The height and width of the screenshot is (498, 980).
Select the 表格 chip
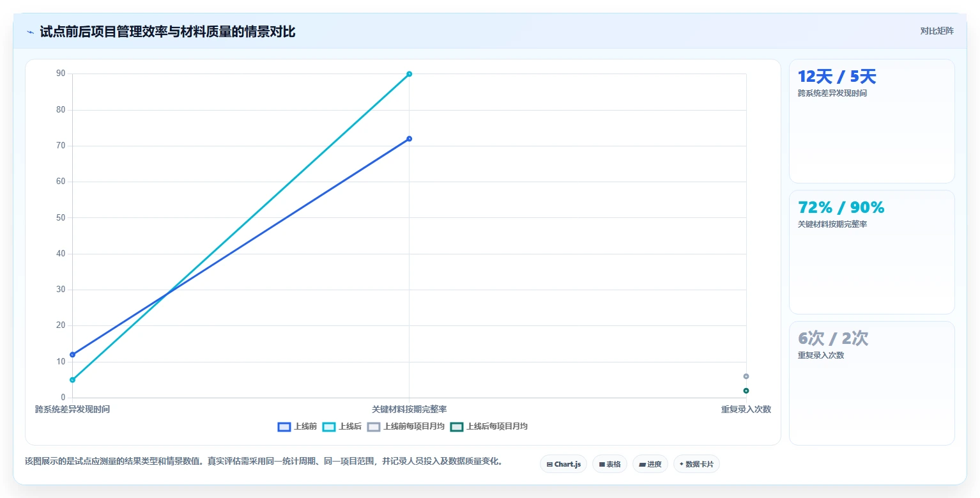click(609, 464)
